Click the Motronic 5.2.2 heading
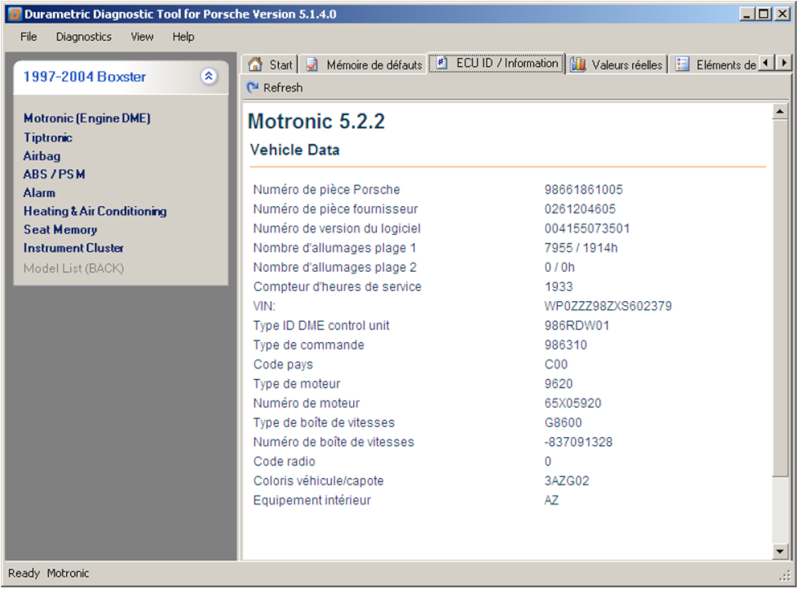 pos(316,121)
